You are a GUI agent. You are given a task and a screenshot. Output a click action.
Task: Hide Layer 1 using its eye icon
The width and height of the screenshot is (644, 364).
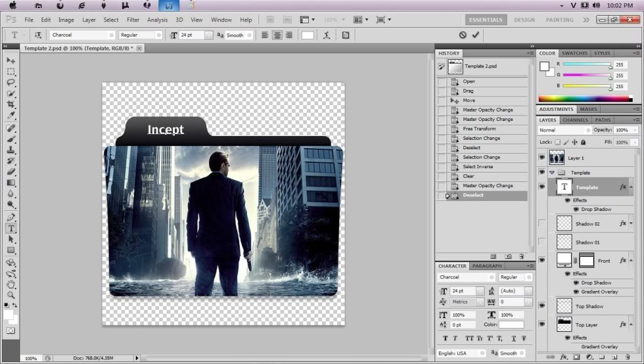pyautogui.click(x=541, y=157)
